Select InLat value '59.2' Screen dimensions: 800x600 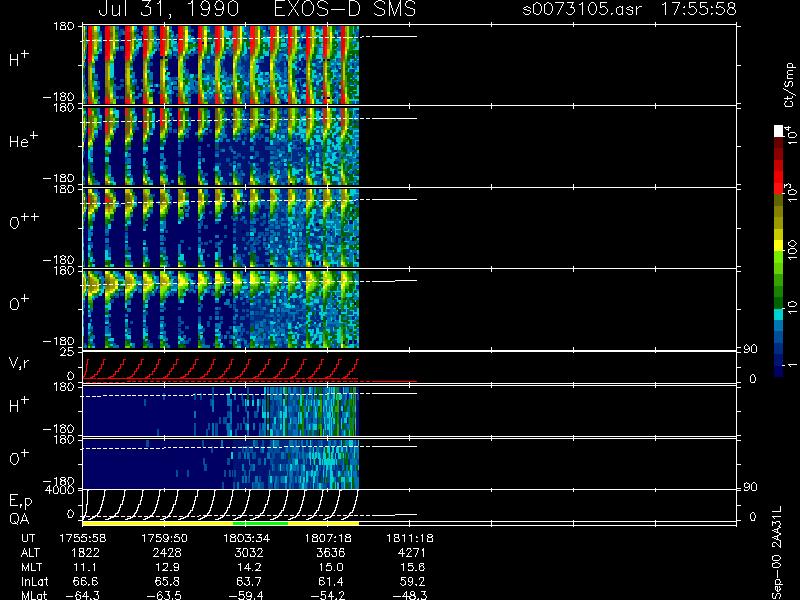(x=412, y=582)
